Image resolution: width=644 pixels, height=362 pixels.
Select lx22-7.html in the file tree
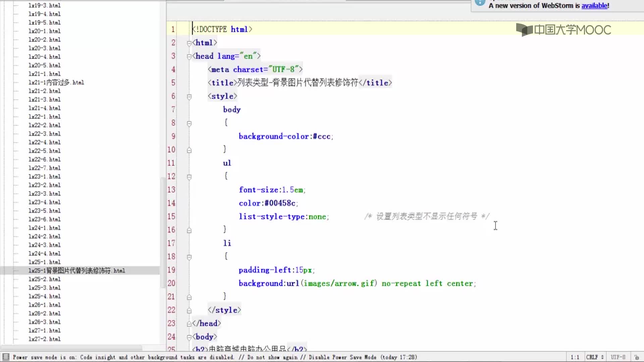(x=44, y=168)
